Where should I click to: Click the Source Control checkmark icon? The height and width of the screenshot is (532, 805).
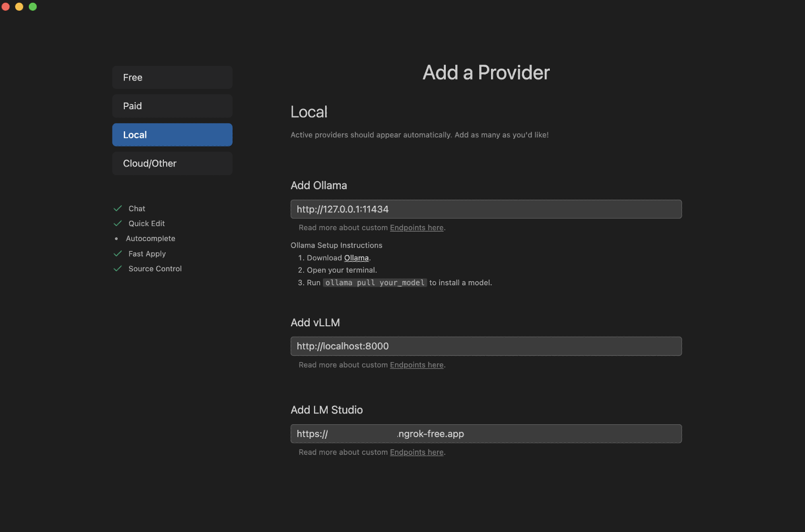118,269
